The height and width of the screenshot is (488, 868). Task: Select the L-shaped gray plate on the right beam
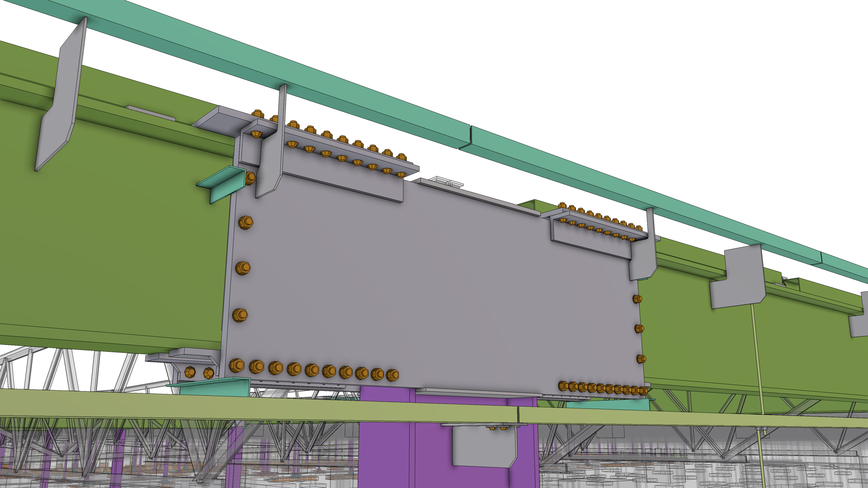(738, 277)
